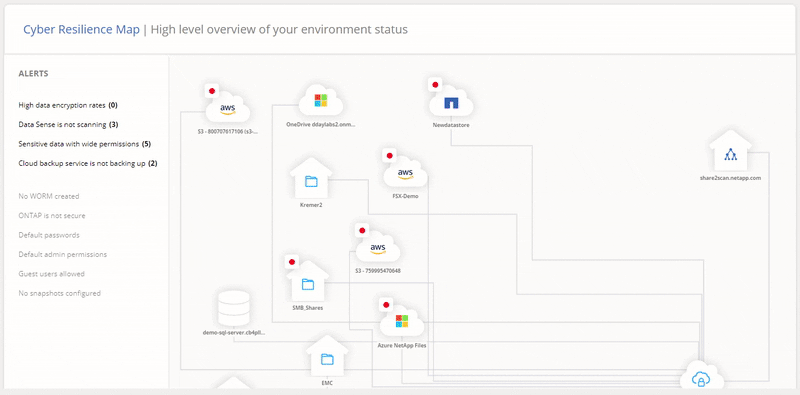The height and width of the screenshot is (395, 800).
Task: Click the Default passwords item
Action: (x=49, y=235)
